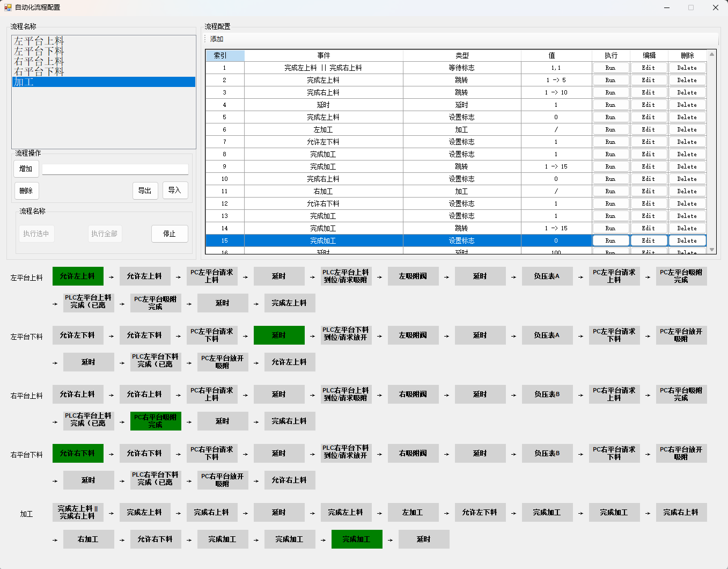728x569 pixels.
Task: Click the application icon in the title bar
Action: coord(8,7)
